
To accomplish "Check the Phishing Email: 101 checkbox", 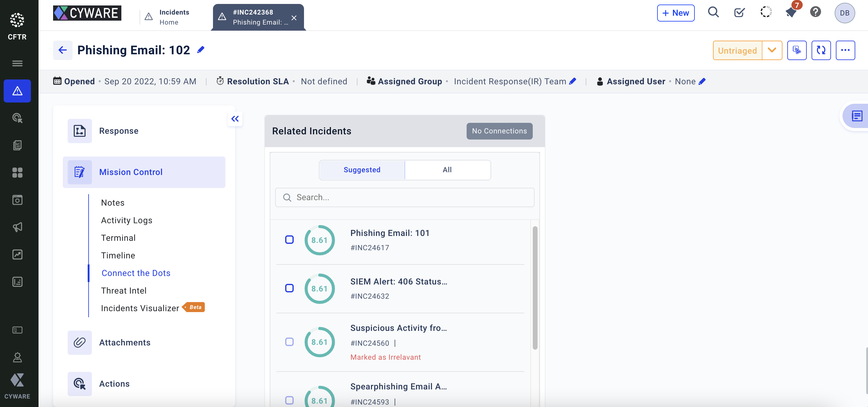I will (289, 240).
